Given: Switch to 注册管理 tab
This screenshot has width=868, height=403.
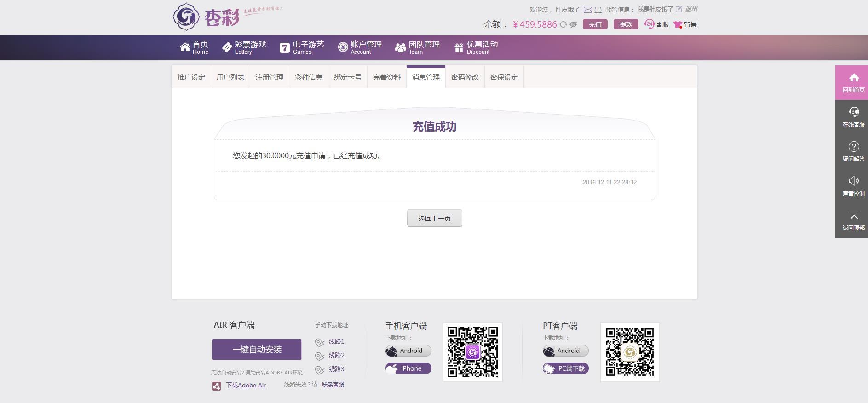Looking at the screenshot, I should point(270,77).
